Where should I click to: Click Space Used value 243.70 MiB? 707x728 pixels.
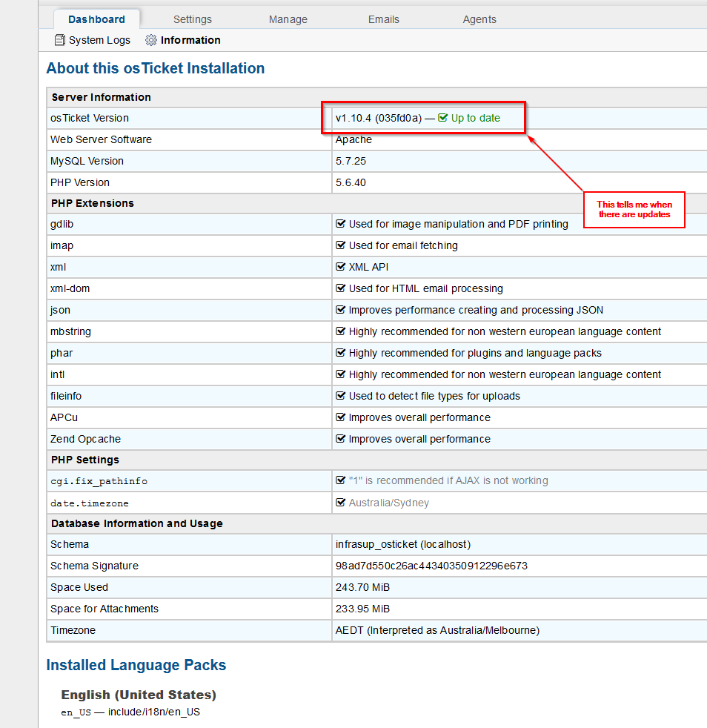[x=362, y=587]
